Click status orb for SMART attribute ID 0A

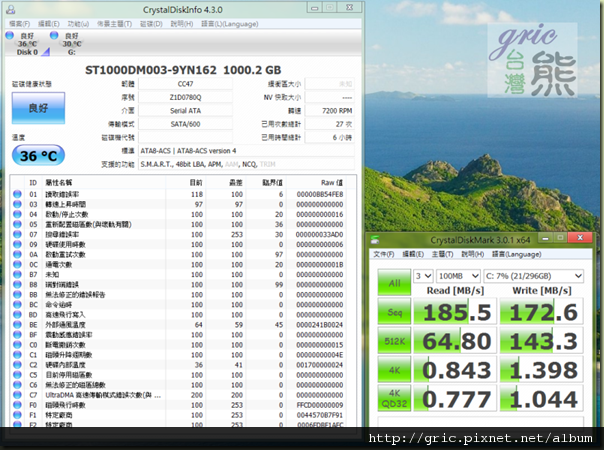[x=17, y=254]
